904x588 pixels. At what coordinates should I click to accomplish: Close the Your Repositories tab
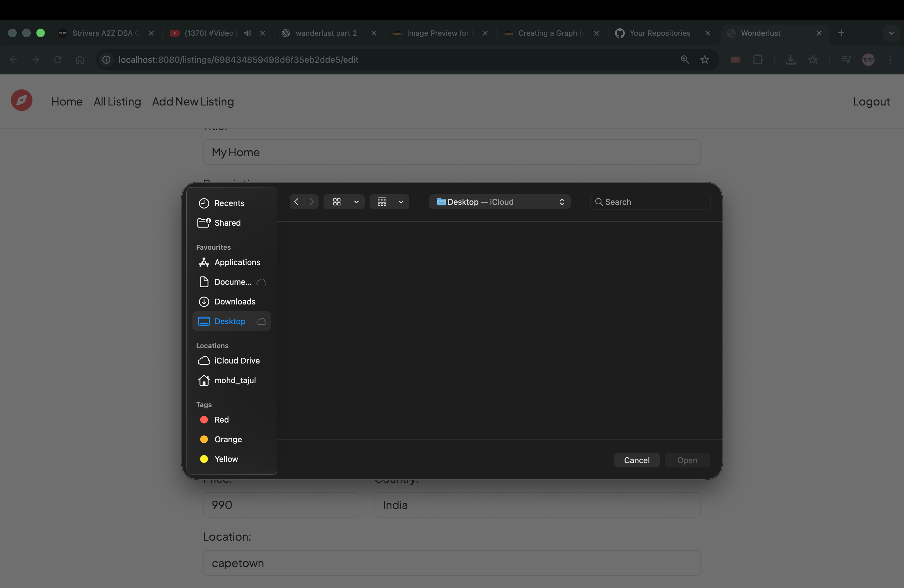pos(708,33)
